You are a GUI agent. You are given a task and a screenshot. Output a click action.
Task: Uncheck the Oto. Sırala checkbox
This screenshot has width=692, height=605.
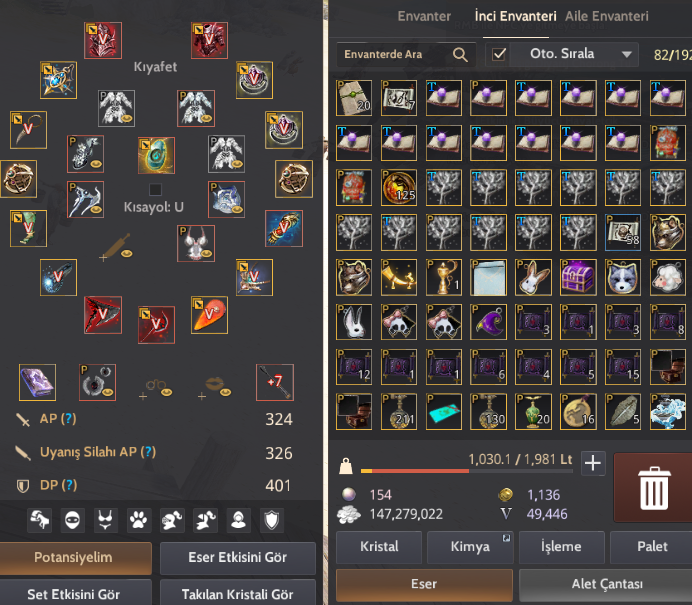click(499, 54)
